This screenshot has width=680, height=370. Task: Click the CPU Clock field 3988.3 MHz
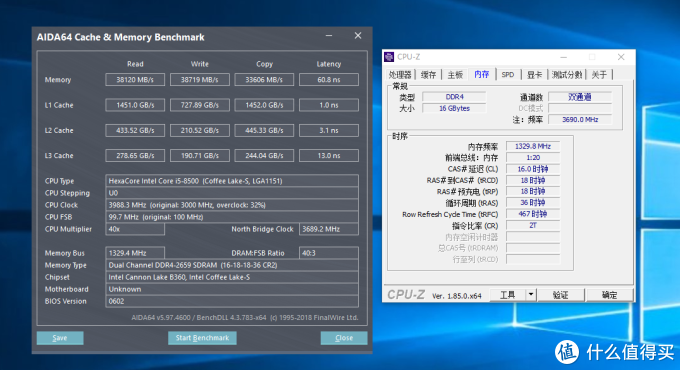click(232, 205)
